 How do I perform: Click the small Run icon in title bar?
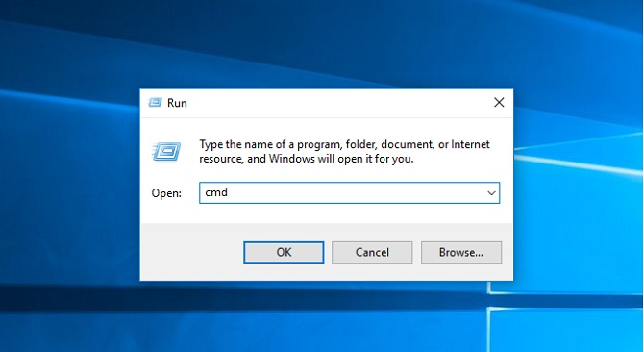pos(156,103)
